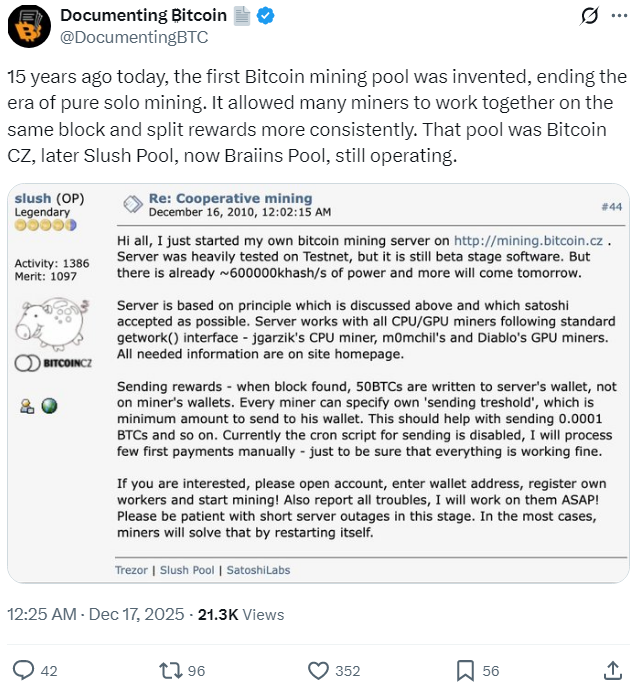Like the tweet with the heart icon
Image resolution: width=633 pixels, height=683 pixels.
318,669
